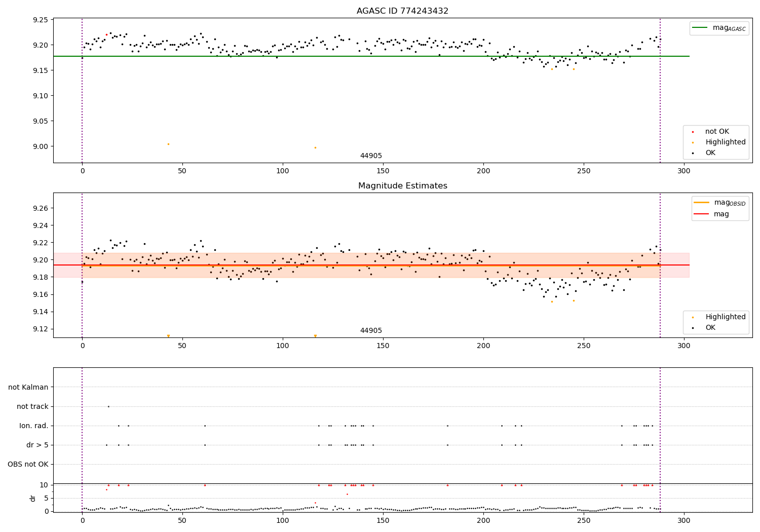This screenshot has height=532, width=760.
Task: Click right purple dotted vertical line in top panel
Action: 660,90
